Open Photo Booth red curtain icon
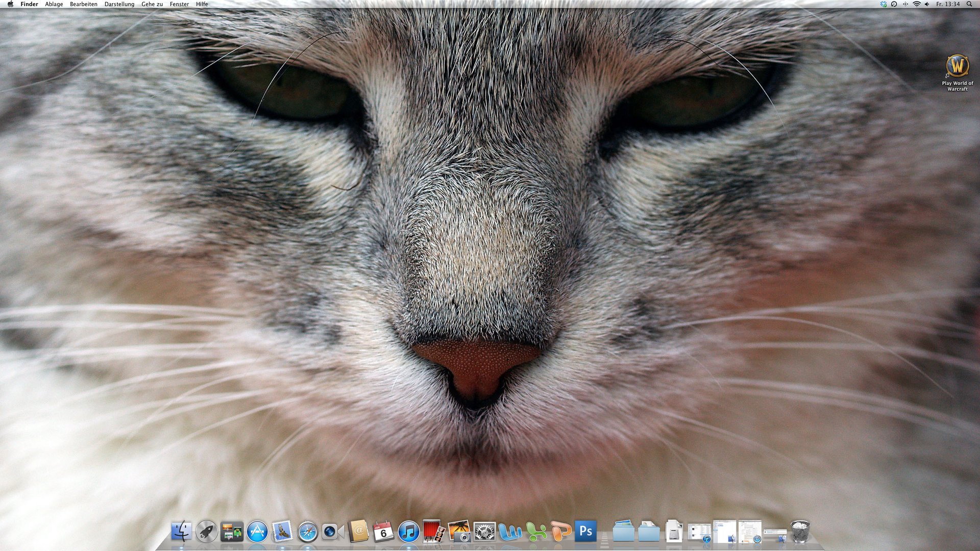This screenshot has height=551, width=980. click(434, 532)
